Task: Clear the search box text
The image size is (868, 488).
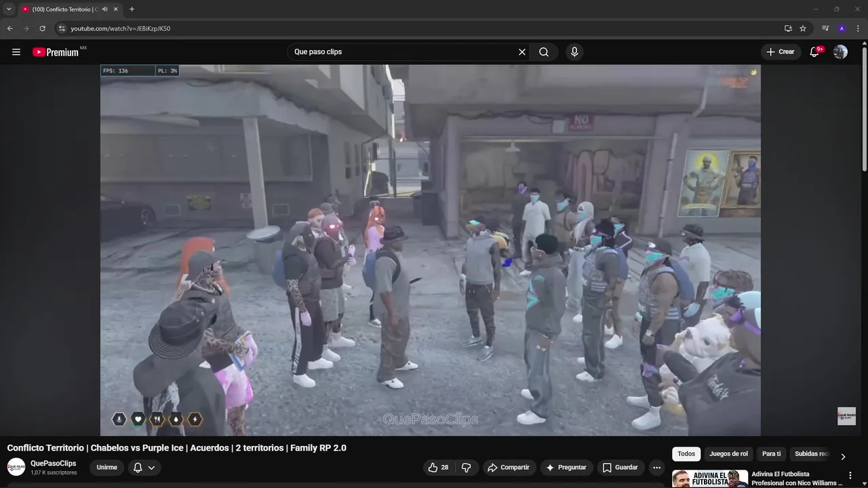Action: (522, 52)
